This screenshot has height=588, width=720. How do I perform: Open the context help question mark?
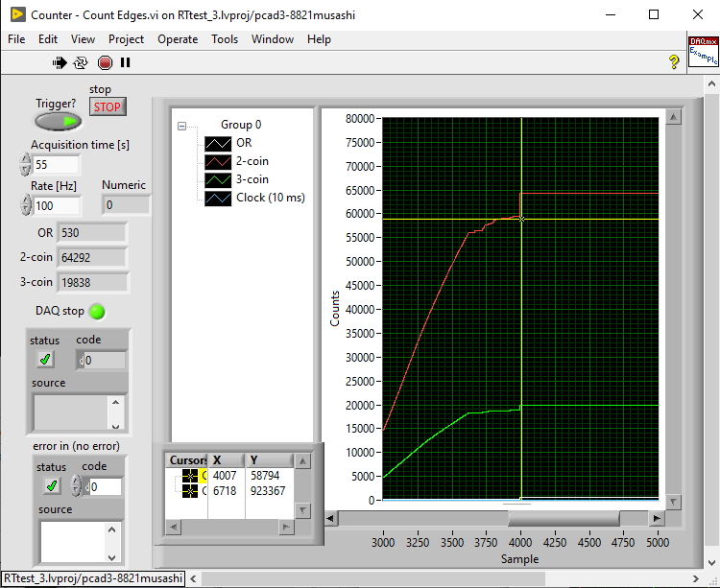tap(674, 62)
